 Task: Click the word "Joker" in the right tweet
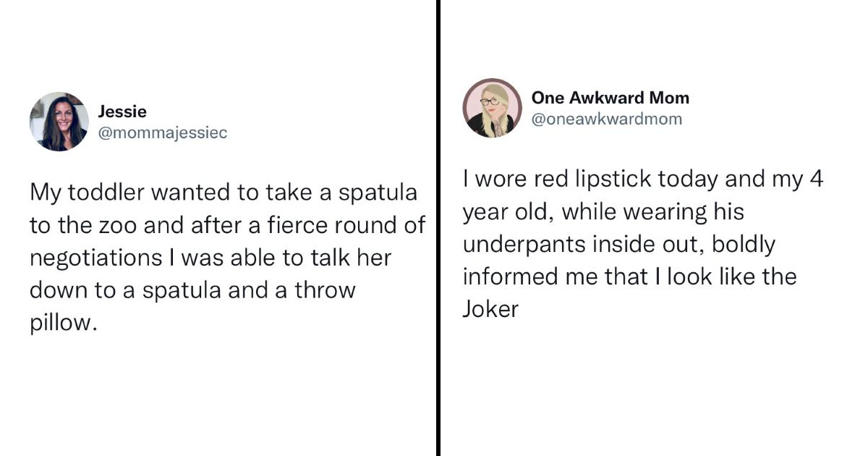490,309
